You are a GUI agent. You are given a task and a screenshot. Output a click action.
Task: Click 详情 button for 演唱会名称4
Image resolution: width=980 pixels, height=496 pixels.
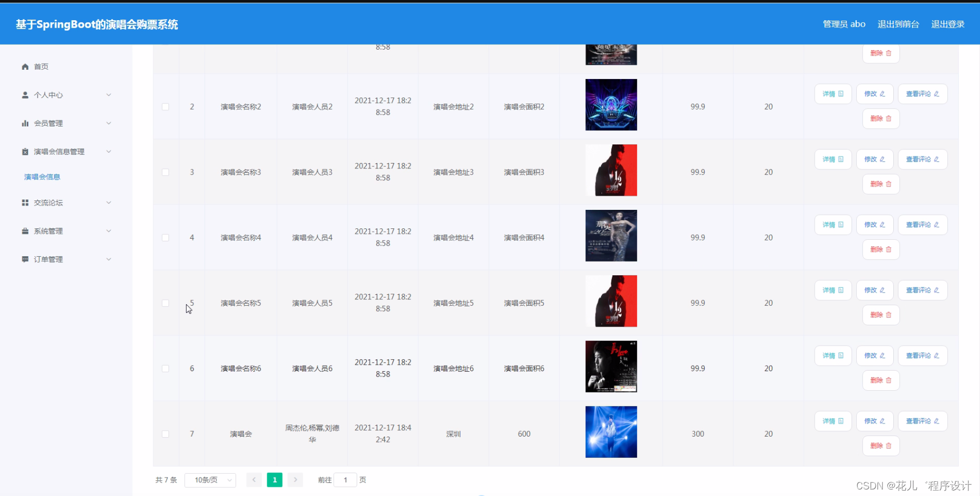pyautogui.click(x=833, y=224)
